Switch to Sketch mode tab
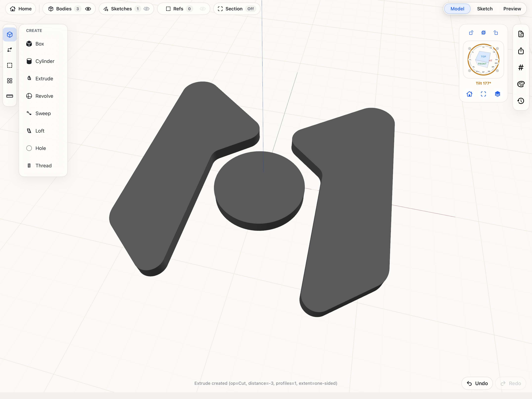The height and width of the screenshot is (399, 532). click(485, 9)
